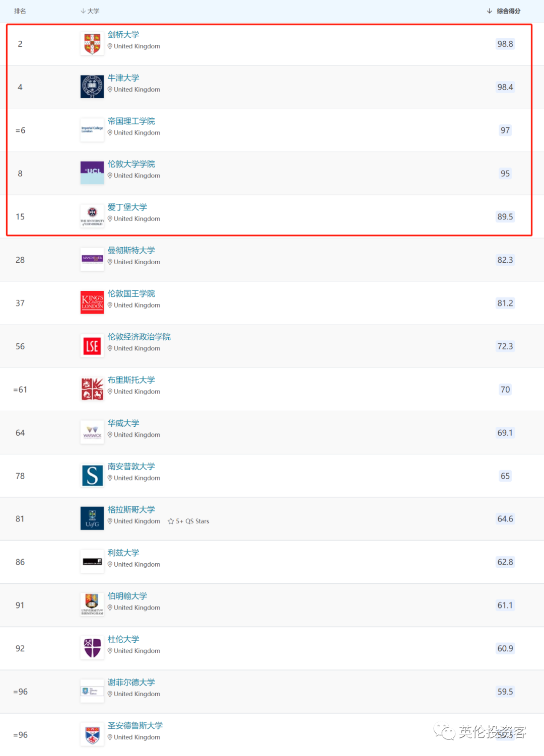Click rank 78 in the 南安普敦大学 row

click(x=20, y=476)
